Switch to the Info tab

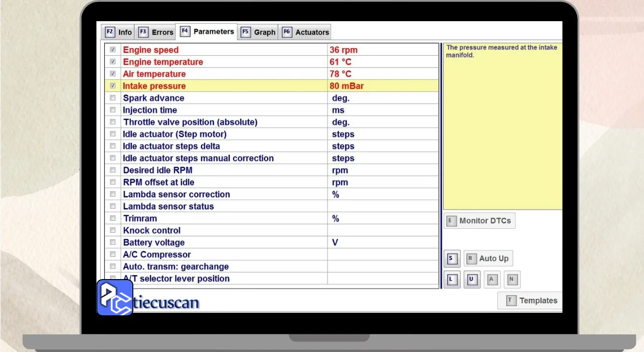pyautogui.click(x=118, y=32)
